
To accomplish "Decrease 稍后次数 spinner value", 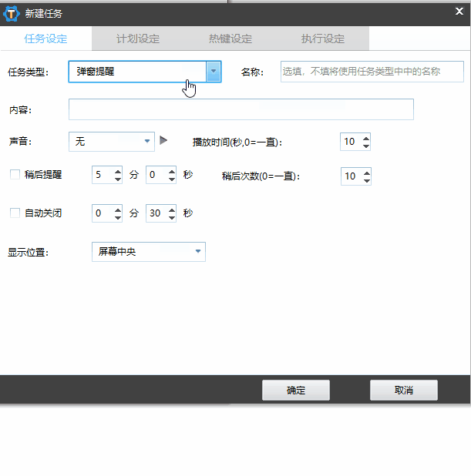I will point(365,180).
